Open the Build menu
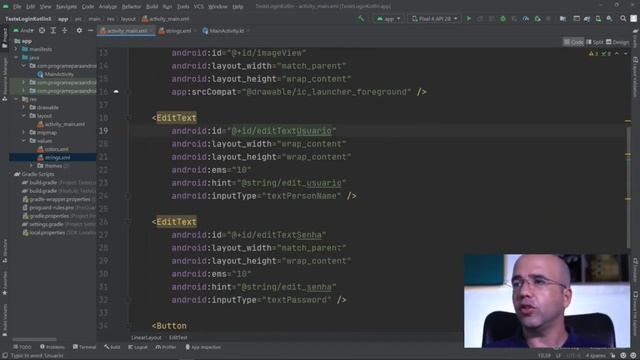Screen dimensions: 640x360 click(152, 7)
